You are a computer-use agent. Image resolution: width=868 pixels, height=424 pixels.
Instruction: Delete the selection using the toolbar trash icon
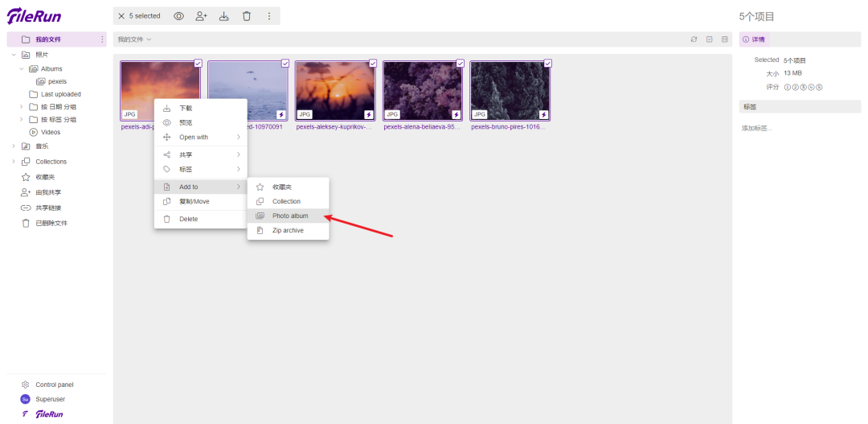coord(247,16)
